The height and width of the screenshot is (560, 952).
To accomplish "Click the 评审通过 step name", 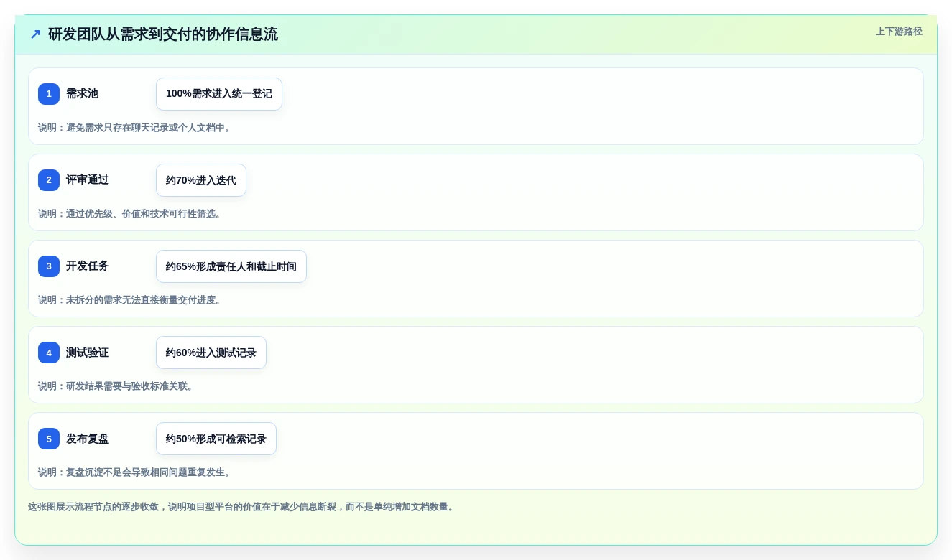I will click(x=88, y=180).
